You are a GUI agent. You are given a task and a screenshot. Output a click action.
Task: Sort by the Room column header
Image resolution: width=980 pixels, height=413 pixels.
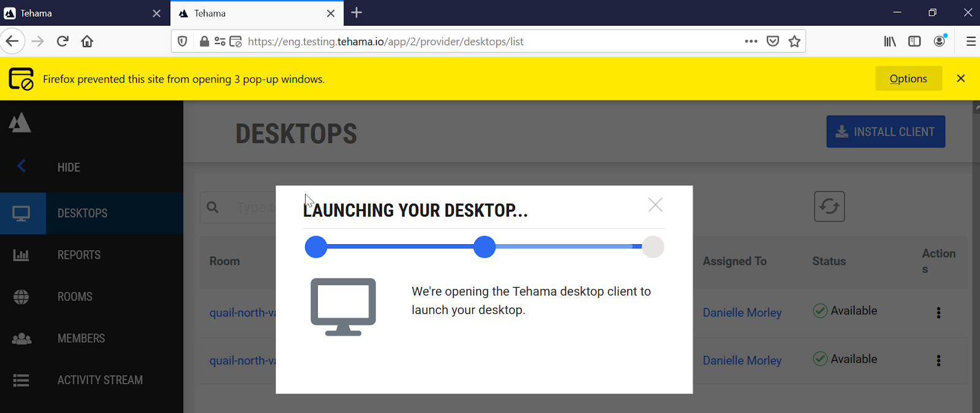(225, 261)
